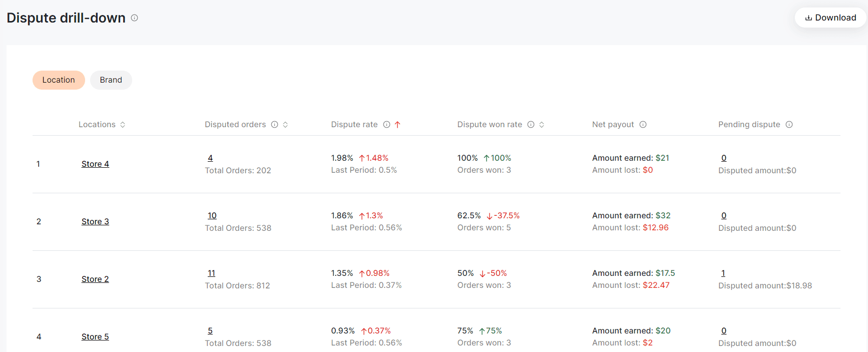The image size is (868, 352).
Task: Open Store 2 location link
Action: pyautogui.click(x=95, y=279)
